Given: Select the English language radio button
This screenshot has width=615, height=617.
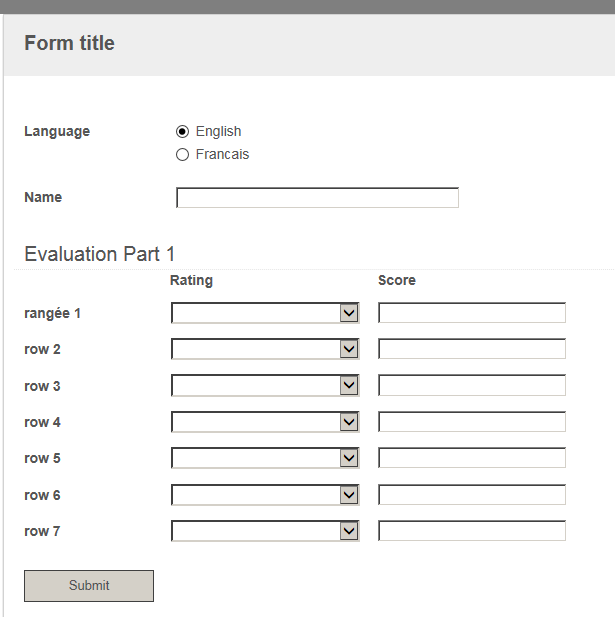Looking at the screenshot, I should pyautogui.click(x=182, y=131).
